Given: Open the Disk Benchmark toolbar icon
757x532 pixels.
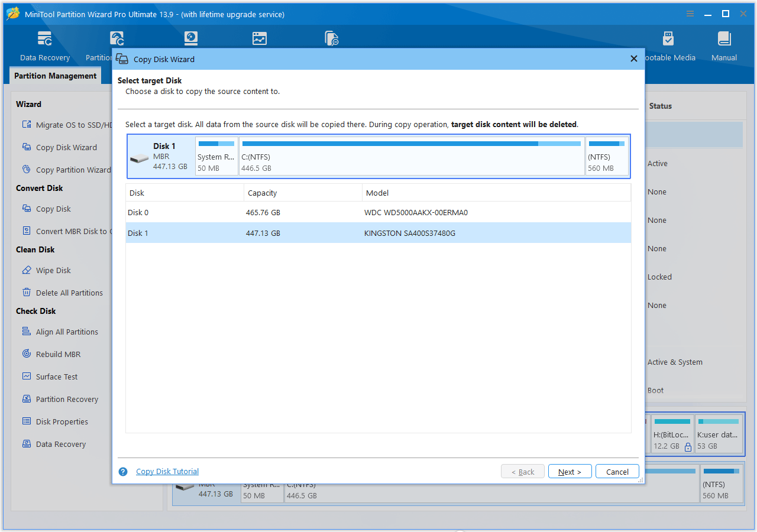Looking at the screenshot, I should point(190,39).
